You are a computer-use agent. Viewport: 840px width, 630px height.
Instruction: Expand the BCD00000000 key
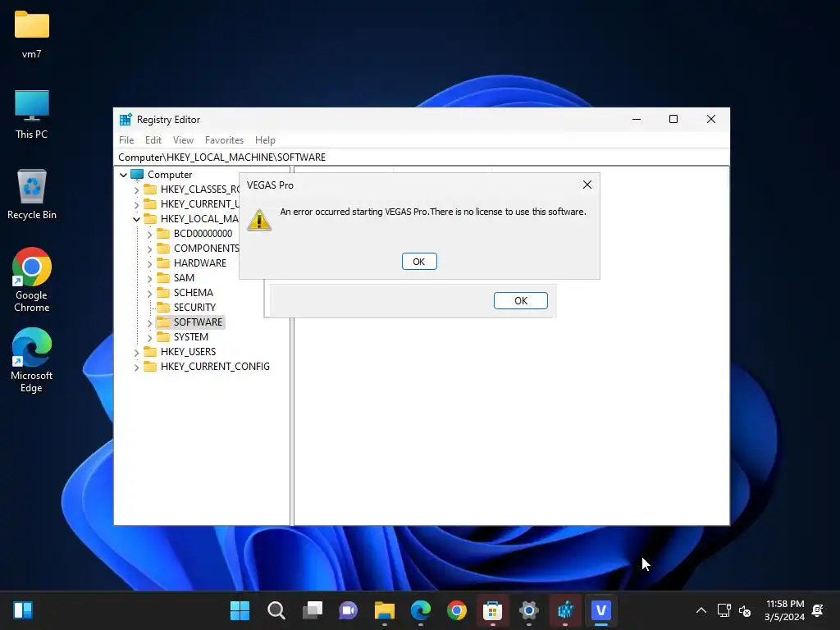pyautogui.click(x=149, y=234)
